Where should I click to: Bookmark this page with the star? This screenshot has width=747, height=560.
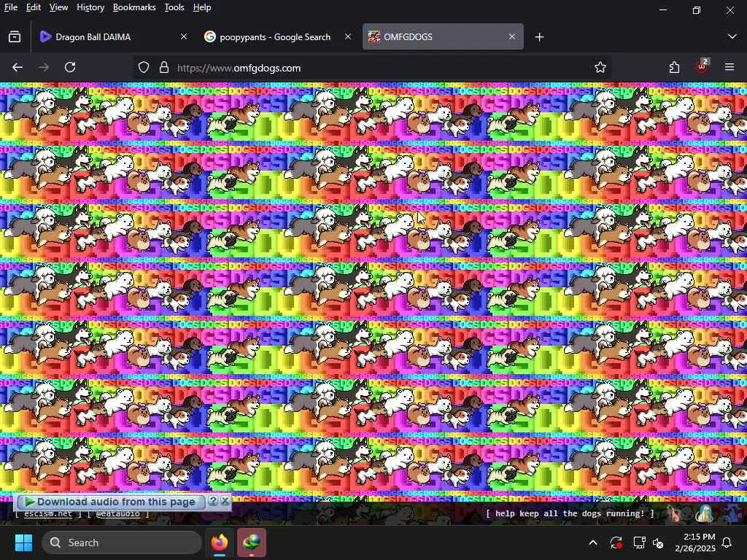click(600, 68)
